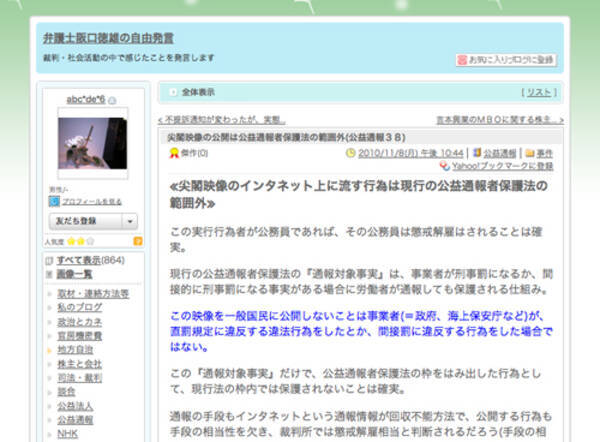
Task: Open the 友だち登録 dropdown arrow
Action: [132, 221]
